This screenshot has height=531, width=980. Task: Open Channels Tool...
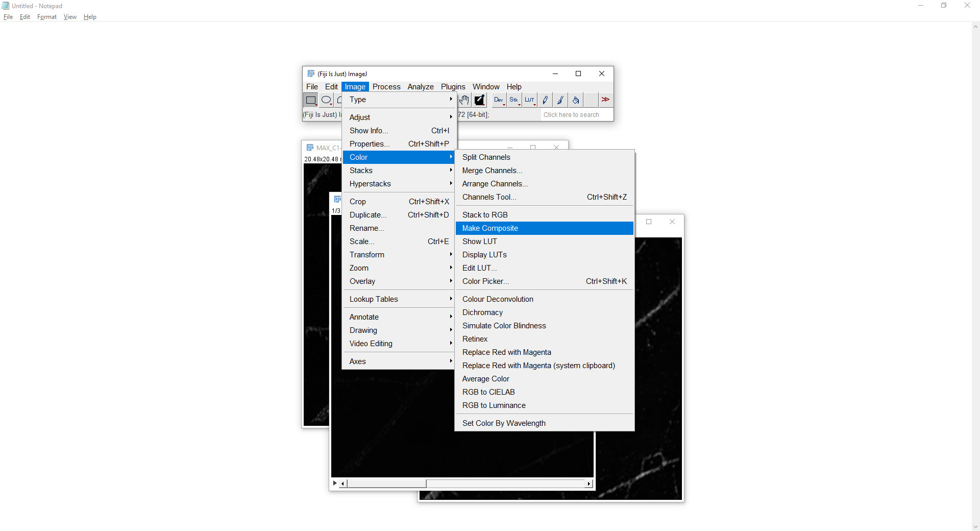[545, 197]
